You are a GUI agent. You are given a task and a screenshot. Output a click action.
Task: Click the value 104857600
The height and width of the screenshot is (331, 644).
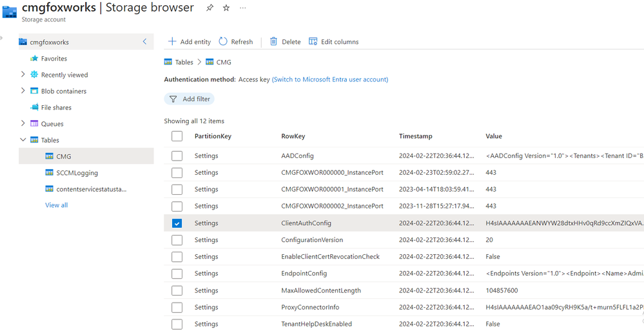pyautogui.click(x=502, y=290)
